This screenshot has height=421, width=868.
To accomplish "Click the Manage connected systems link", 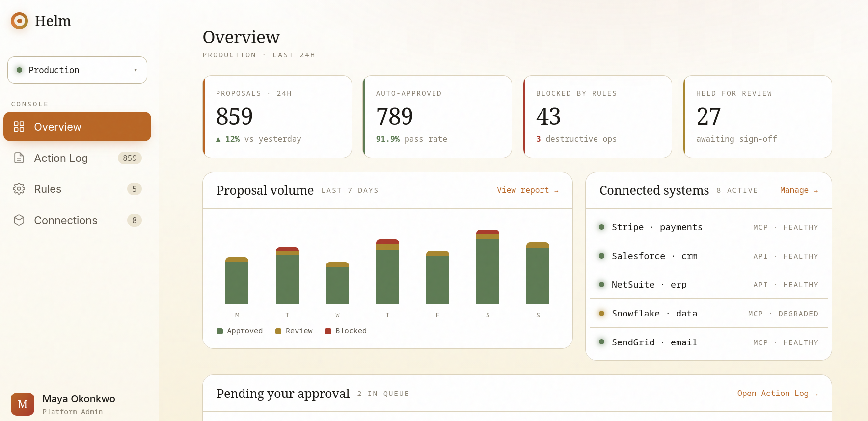I will 799,190.
